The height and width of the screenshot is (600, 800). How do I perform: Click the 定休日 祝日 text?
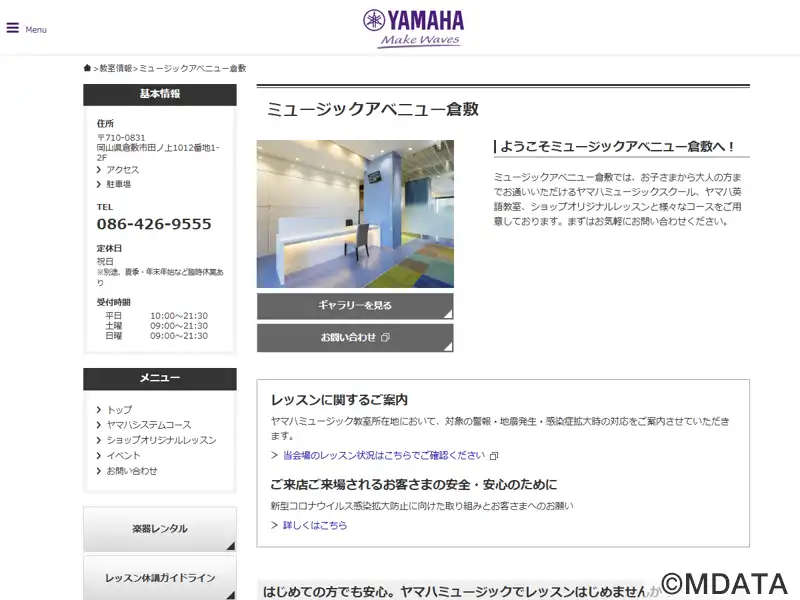pyautogui.click(x=110, y=255)
